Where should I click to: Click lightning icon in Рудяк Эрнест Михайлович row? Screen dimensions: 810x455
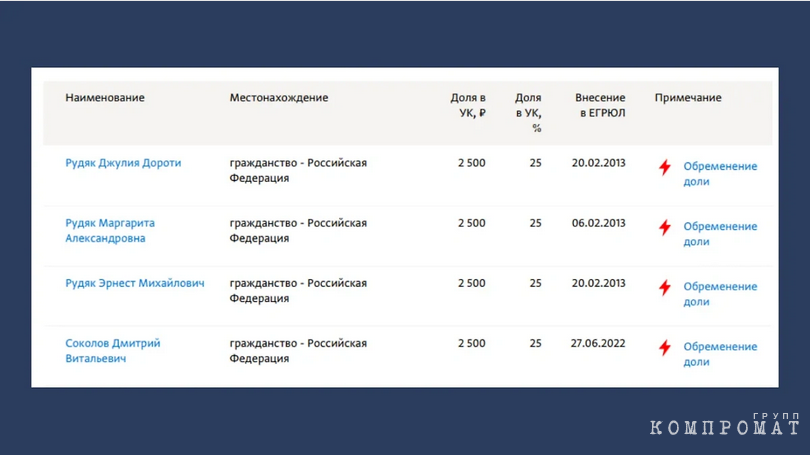click(x=665, y=288)
